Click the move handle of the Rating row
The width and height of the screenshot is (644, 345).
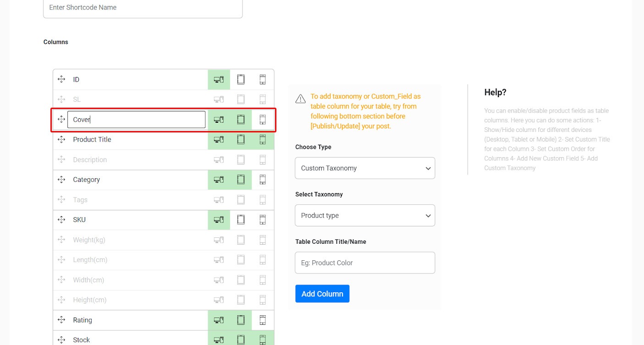tap(61, 320)
